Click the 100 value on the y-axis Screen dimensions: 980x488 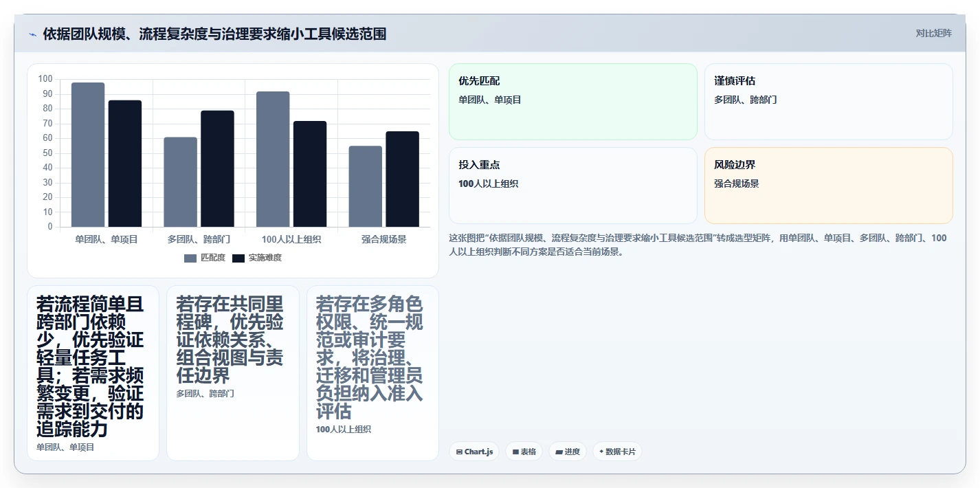point(45,79)
